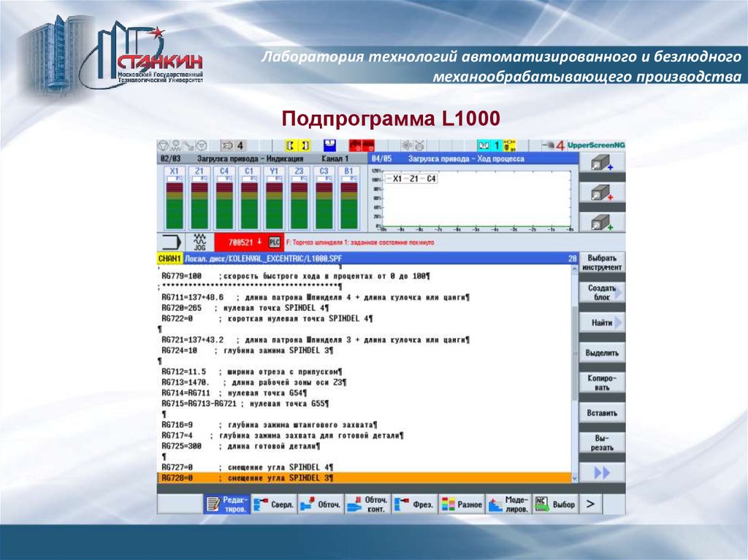Toggle the Выделить (Select) softkey
Screen dimensions: 748x560
(x=602, y=353)
